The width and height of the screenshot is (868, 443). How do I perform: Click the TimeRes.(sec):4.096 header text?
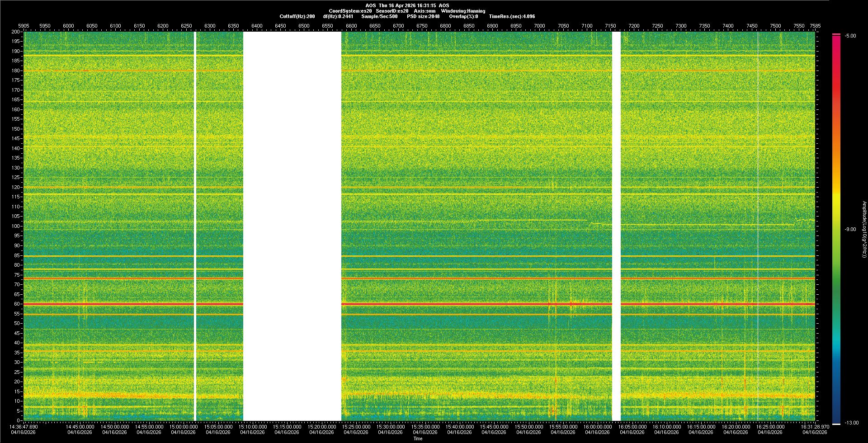[512, 16]
